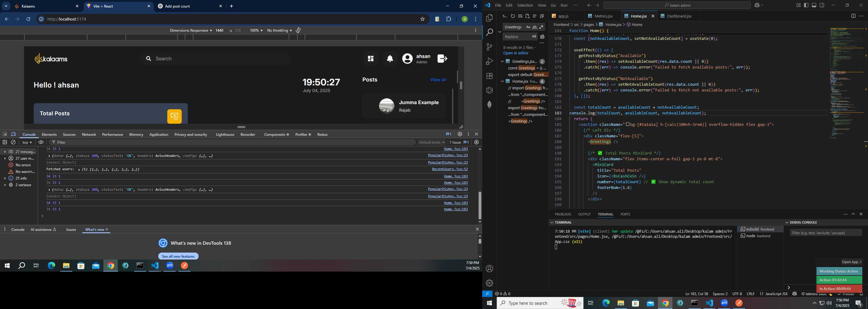Open Metrics.jsx editor tab
This screenshot has height=309, width=868.
click(603, 16)
